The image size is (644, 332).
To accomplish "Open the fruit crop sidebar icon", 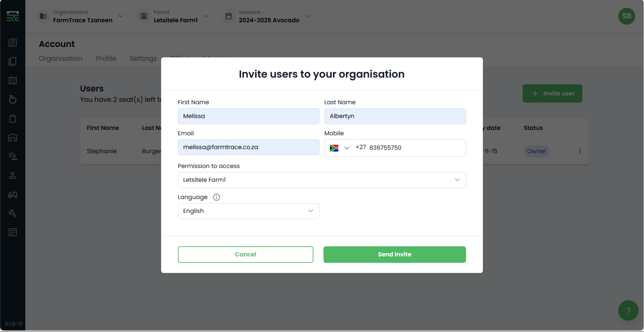I will [x=13, y=99].
